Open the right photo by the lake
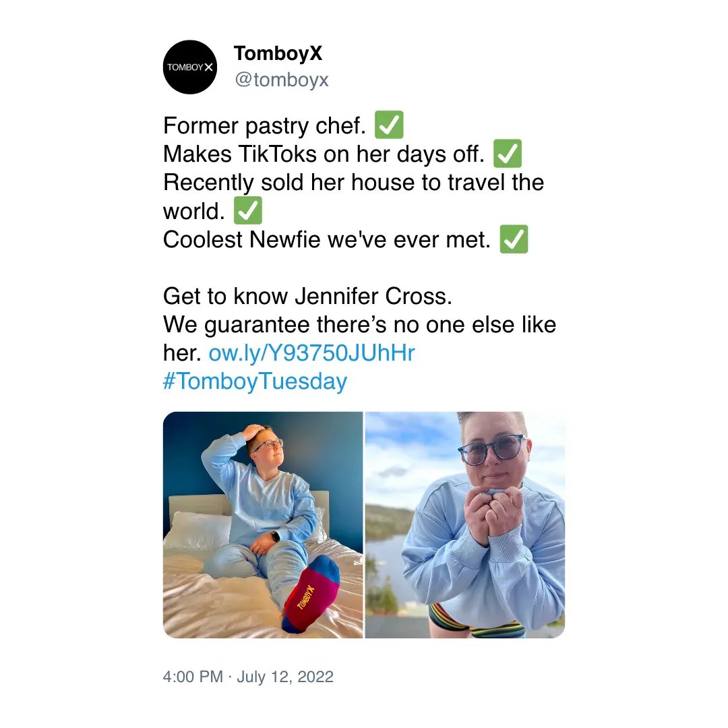This screenshot has width=728, height=728. 465,524
